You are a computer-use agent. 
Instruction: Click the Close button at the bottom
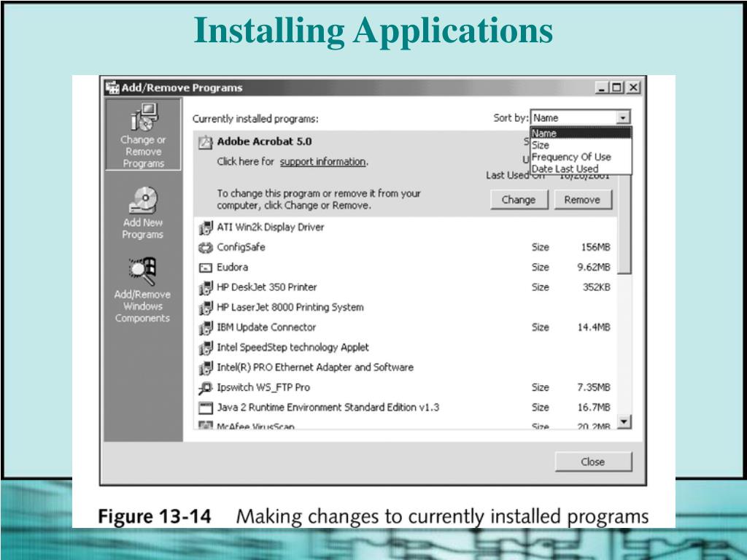coord(593,462)
